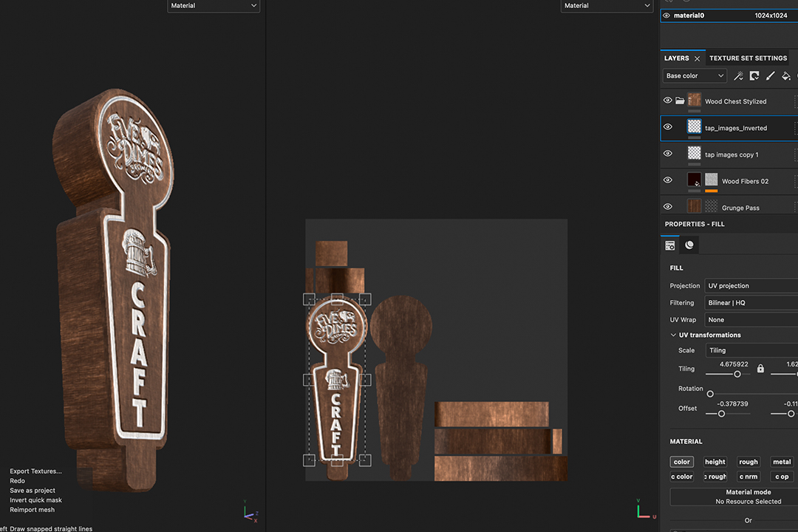798x532 pixels.
Task: Select the Wood Fibers 02 layer name
Action: tap(745, 181)
